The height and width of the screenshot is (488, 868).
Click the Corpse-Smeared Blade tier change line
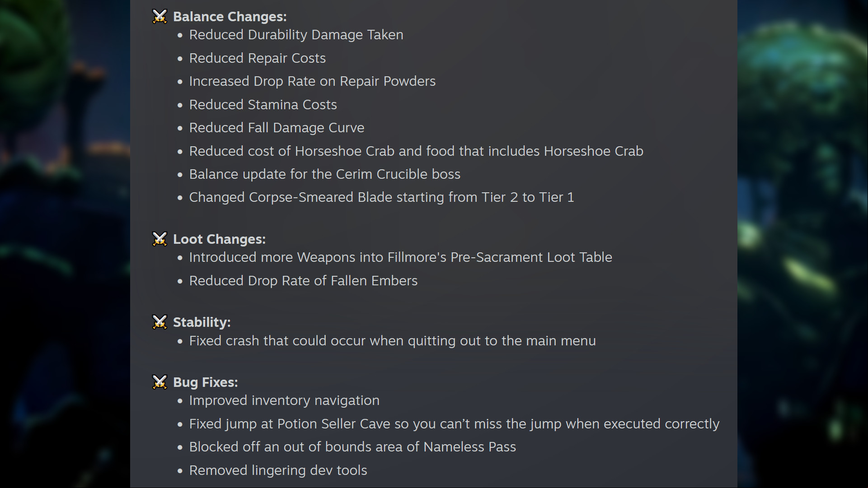[381, 197]
